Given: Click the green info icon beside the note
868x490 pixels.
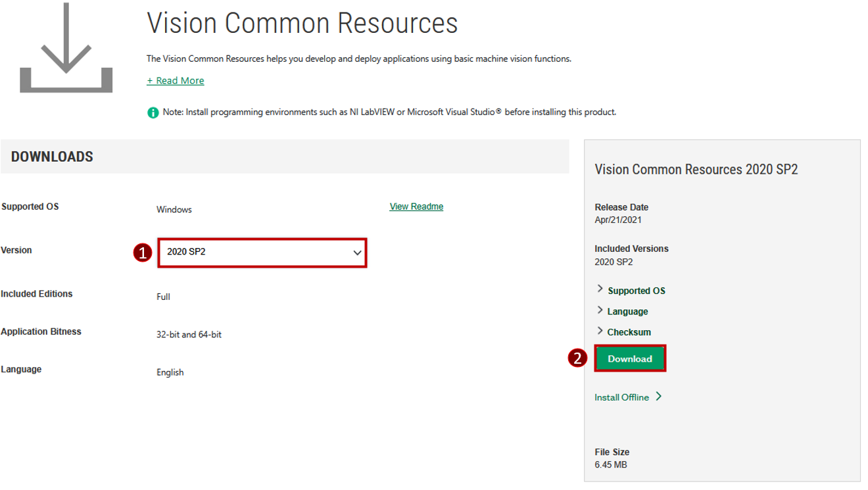Looking at the screenshot, I should [152, 112].
